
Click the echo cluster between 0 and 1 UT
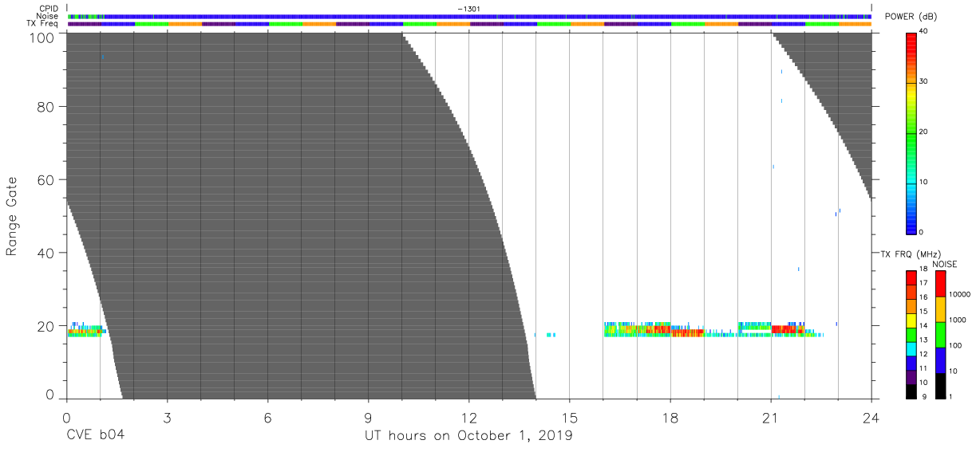[85, 330]
